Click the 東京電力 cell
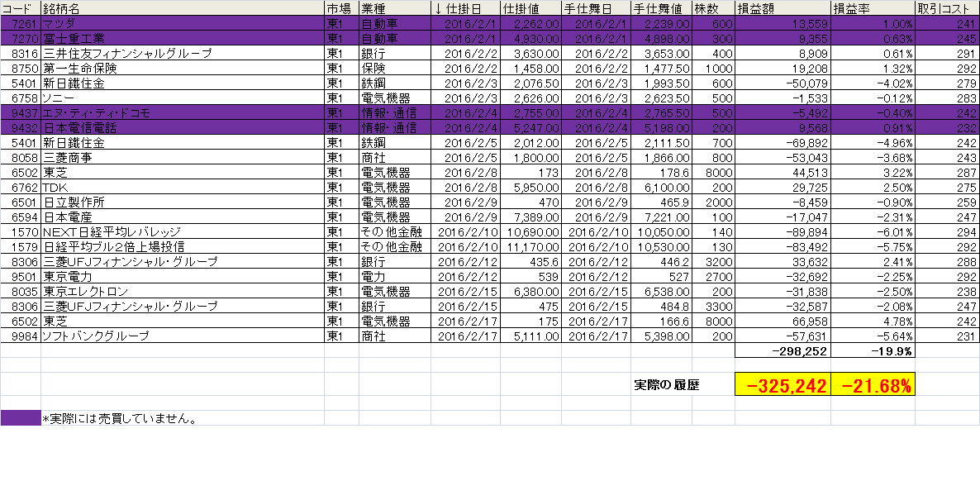The height and width of the screenshot is (500, 980). click(x=183, y=276)
